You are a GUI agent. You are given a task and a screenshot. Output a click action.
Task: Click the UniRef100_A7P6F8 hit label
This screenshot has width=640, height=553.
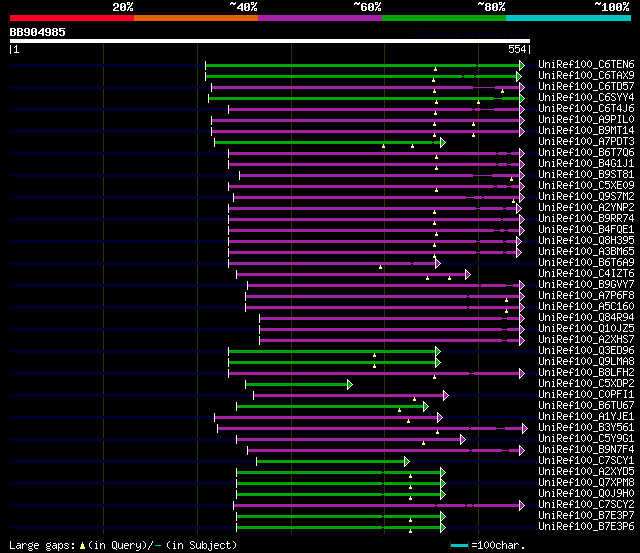tap(586, 296)
